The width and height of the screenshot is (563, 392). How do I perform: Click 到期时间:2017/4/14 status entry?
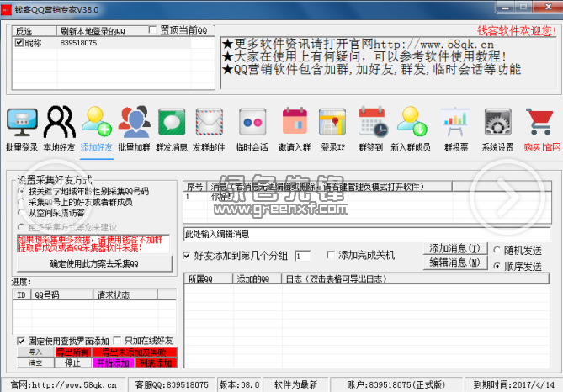tap(514, 384)
